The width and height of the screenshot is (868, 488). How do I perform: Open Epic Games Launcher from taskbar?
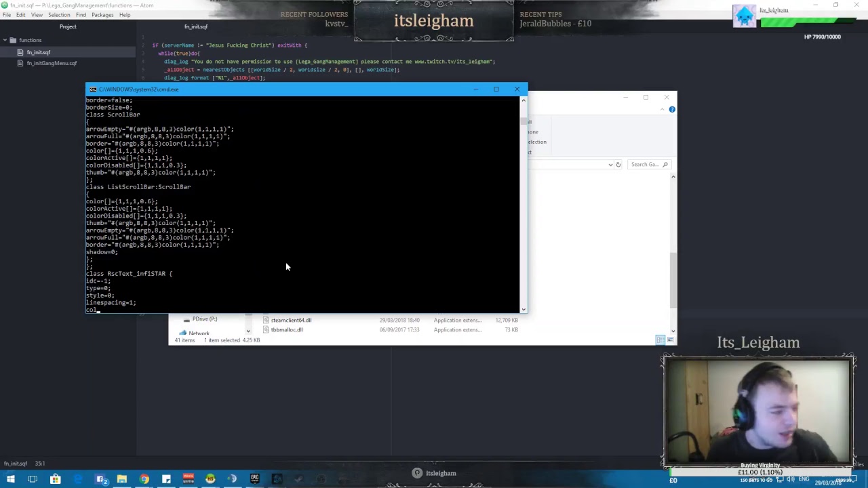click(254, 480)
